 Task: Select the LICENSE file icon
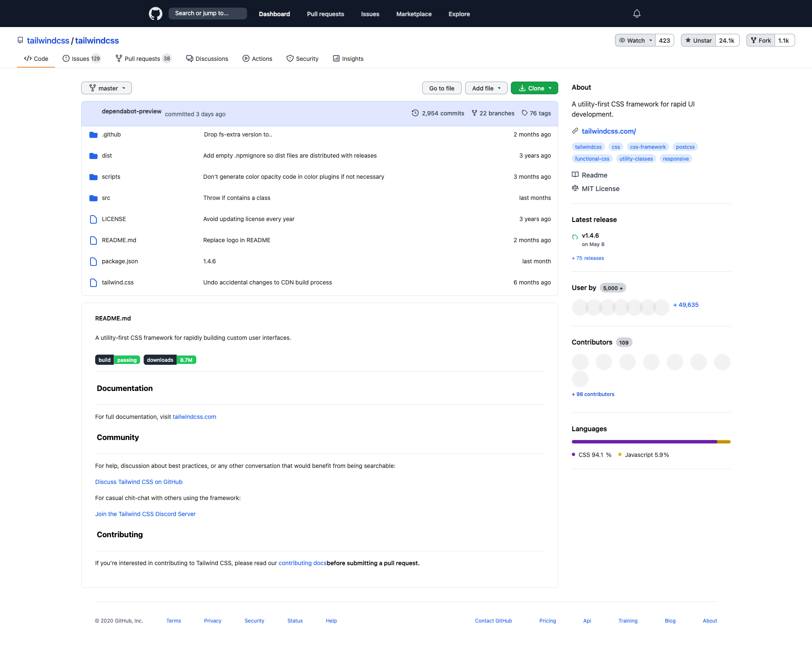click(x=93, y=219)
